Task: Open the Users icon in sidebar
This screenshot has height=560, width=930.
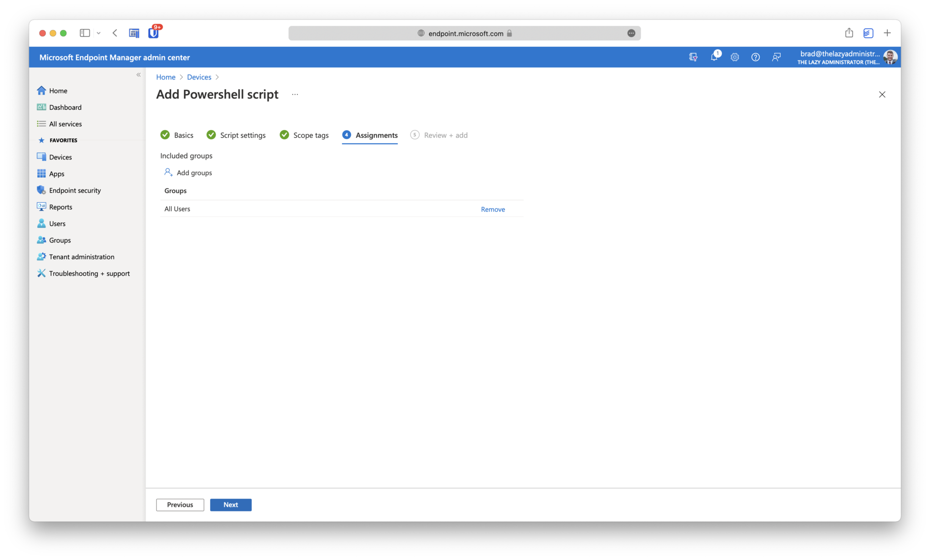Action: click(x=41, y=223)
